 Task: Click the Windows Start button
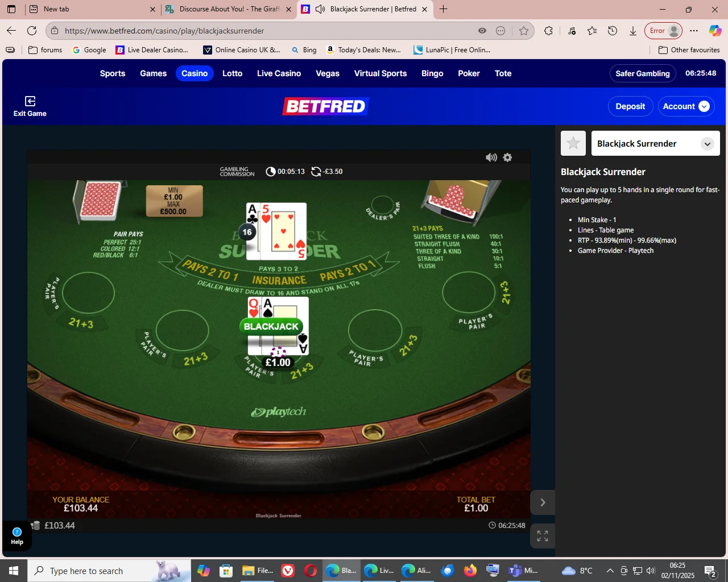[x=14, y=571]
